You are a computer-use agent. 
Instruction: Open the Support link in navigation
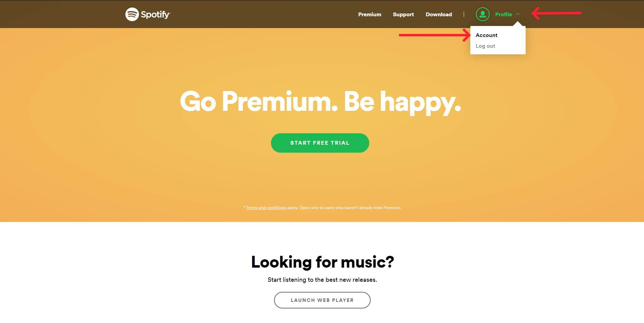point(403,15)
